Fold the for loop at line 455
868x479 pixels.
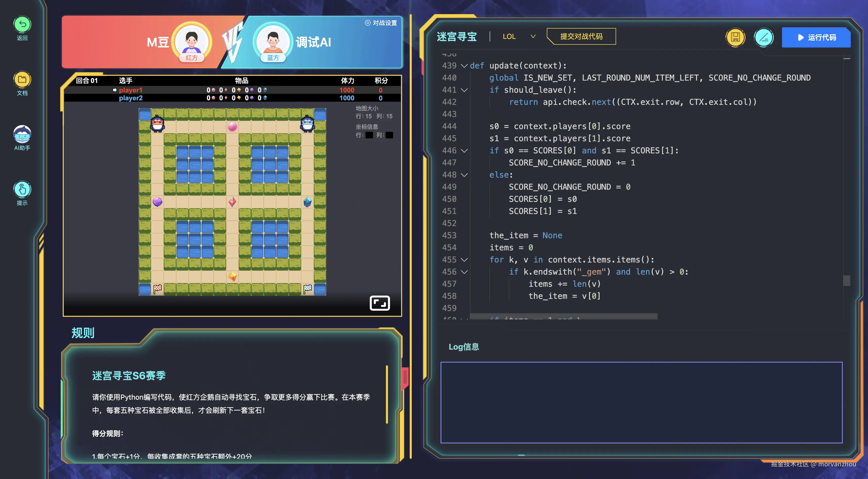pos(464,260)
